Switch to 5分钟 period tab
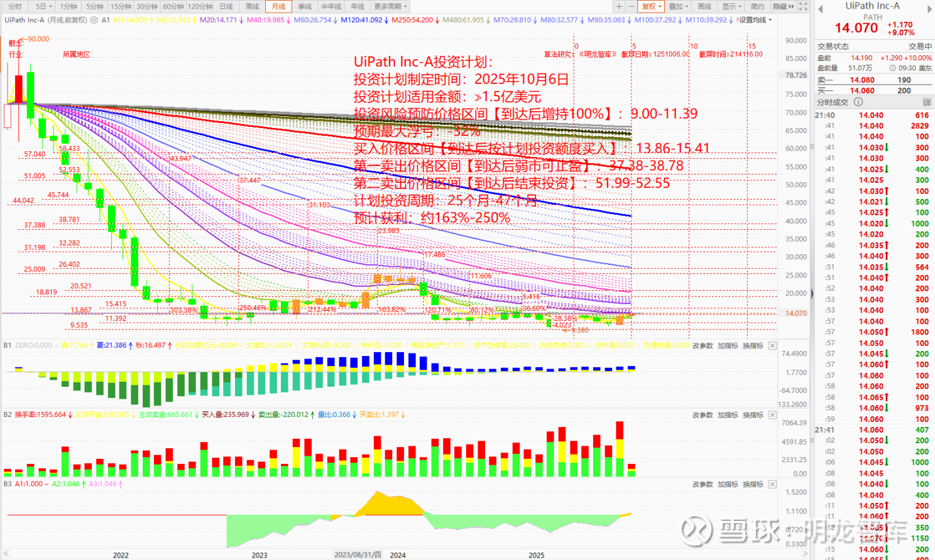 [x=95, y=6]
